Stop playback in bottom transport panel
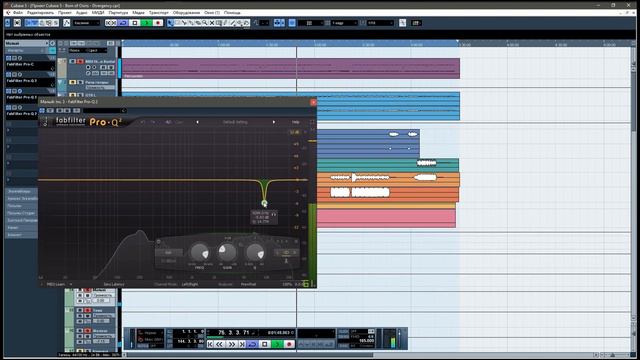 264,344
